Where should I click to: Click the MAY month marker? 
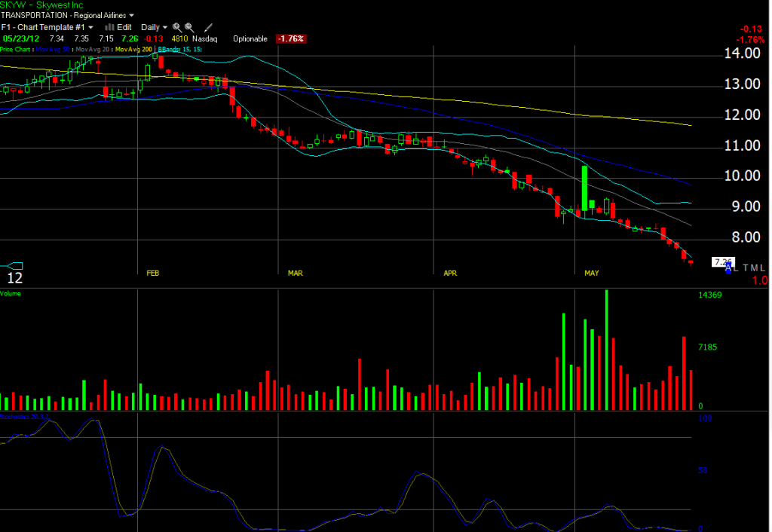591,273
